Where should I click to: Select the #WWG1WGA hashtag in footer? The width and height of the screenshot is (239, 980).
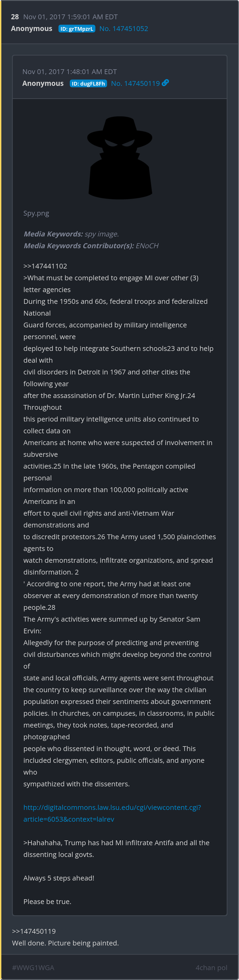click(x=33, y=967)
